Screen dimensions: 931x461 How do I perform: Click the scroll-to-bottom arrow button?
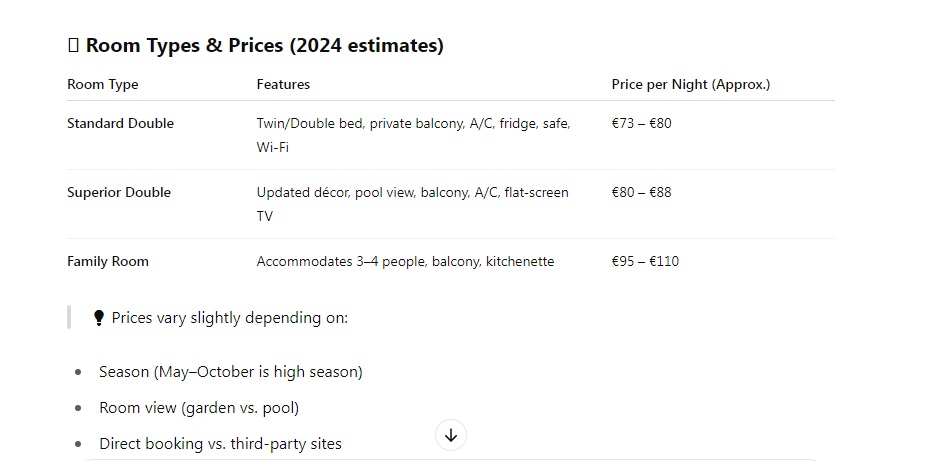(451, 435)
